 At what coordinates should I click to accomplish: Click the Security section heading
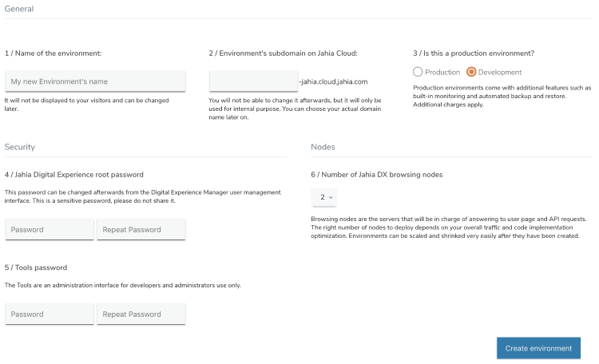pos(20,147)
